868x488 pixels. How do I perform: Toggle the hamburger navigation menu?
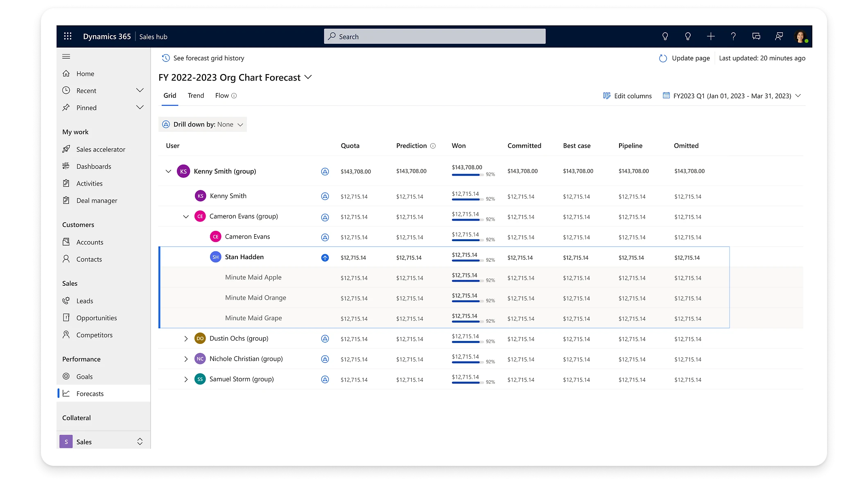66,56
